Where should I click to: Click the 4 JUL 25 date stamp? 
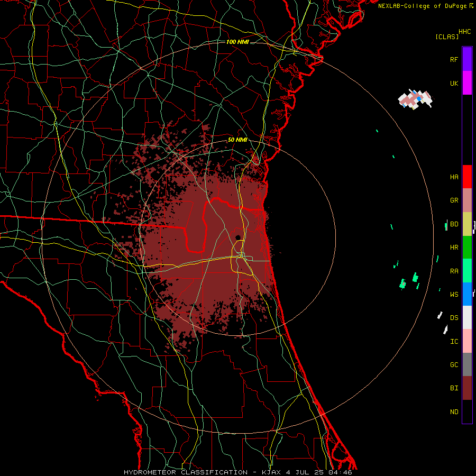(x=305, y=472)
